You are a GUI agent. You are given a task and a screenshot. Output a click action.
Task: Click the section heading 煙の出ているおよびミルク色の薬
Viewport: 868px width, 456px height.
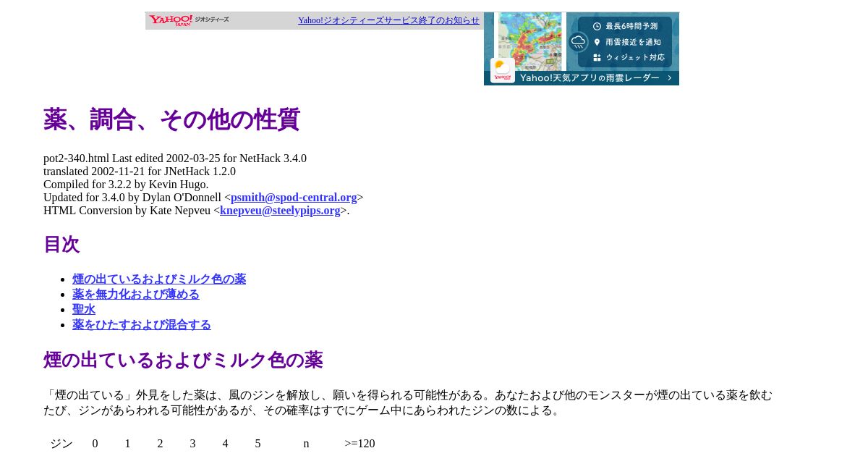pyautogui.click(x=183, y=360)
